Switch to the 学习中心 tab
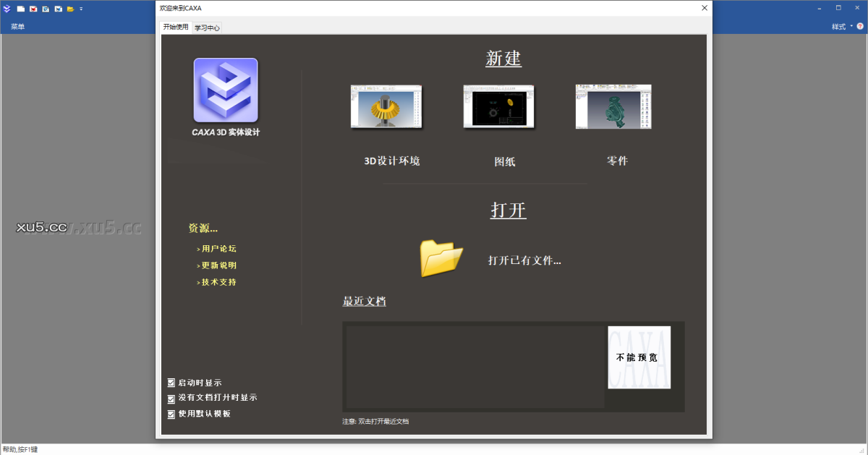868x455 pixels. pyautogui.click(x=206, y=26)
